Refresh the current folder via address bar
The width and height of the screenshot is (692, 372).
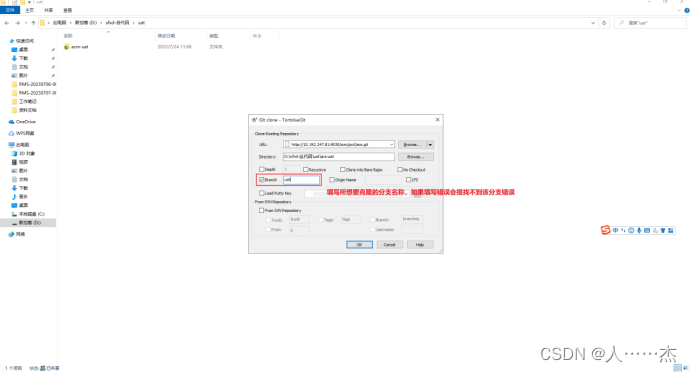point(604,23)
